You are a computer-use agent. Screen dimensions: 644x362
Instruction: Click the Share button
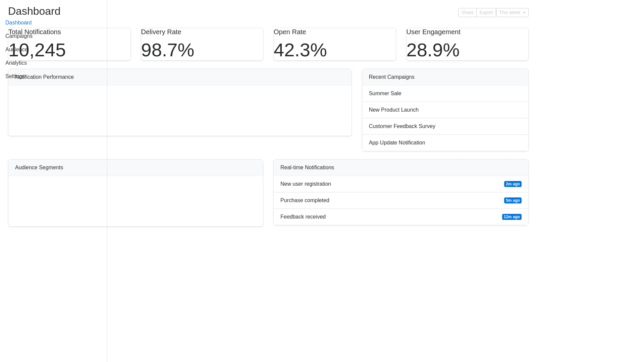click(467, 13)
